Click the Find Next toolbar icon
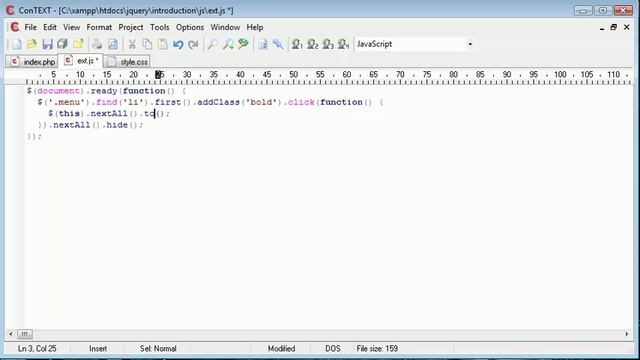640x360 pixels. click(x=228, y=44)
